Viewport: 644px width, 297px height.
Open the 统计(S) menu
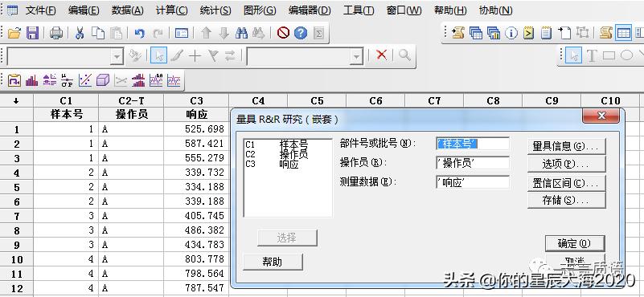click(215, 10)
